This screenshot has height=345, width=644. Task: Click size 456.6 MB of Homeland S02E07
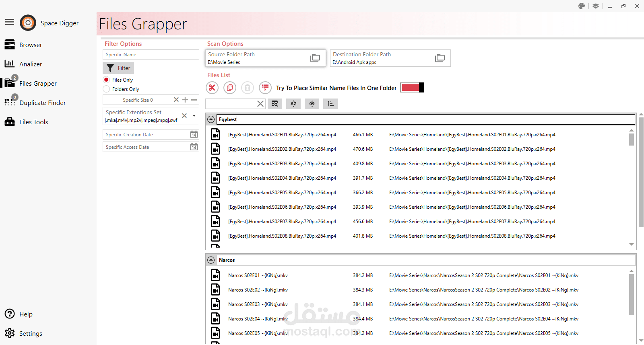[363, 221]
